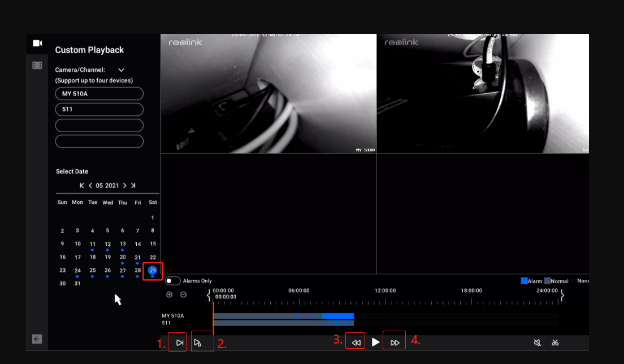Open the live view camera icon
Image resolution: width=624 pixels, height=364 pixels.
[x=37, y=43]
